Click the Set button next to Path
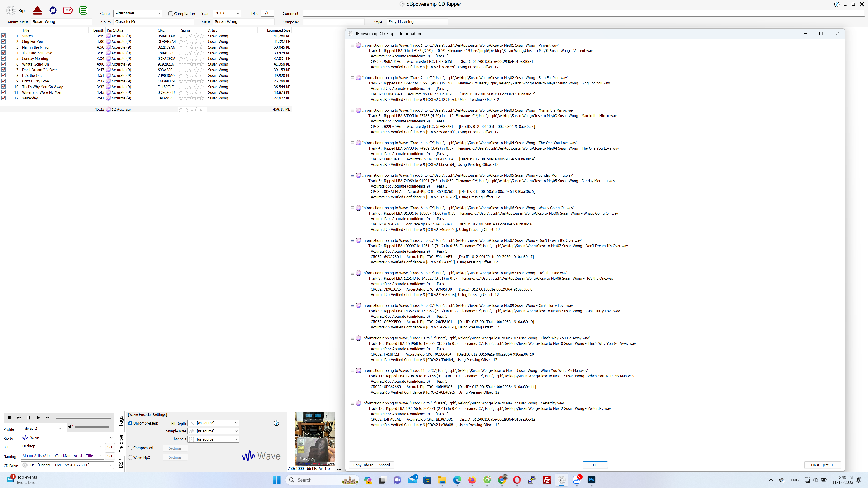This screenshot has height=488, width=868. click(x=110, y=447)
